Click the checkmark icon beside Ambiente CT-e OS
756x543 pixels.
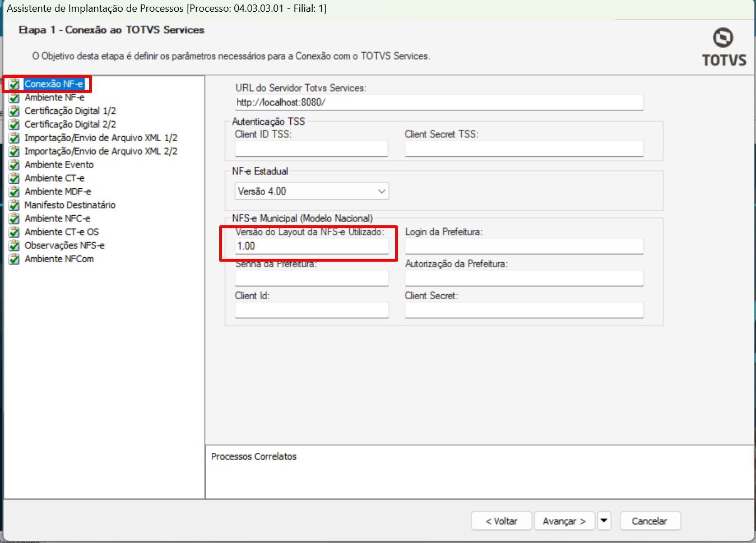[15, 233]
